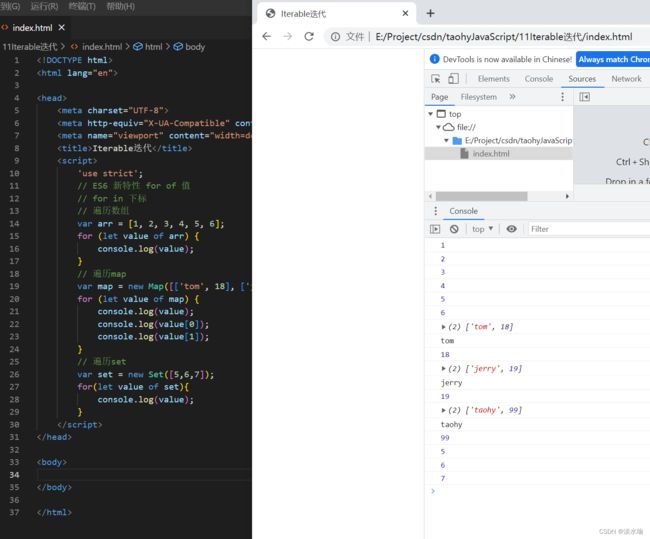The height and width of the screenshot is (539, 650).
Task: Collapse the file:// tree node
Action: (x=438, y=127)
